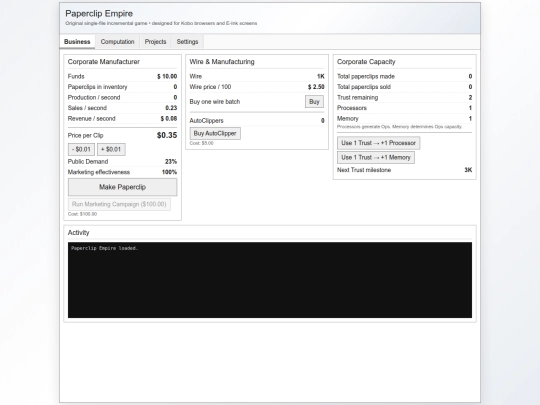Click the Make Paperclip button

click(x=123, y=187)
